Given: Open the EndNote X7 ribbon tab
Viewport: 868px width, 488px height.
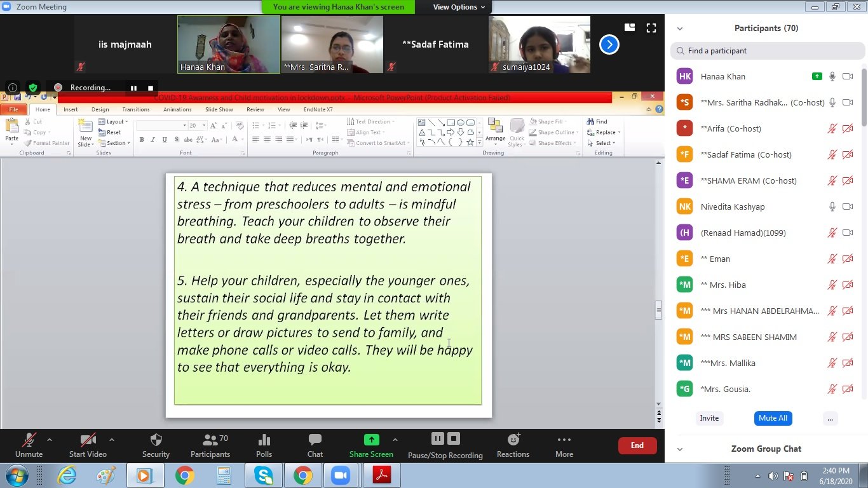Looking at the screenshot, I should coord(318,109).
